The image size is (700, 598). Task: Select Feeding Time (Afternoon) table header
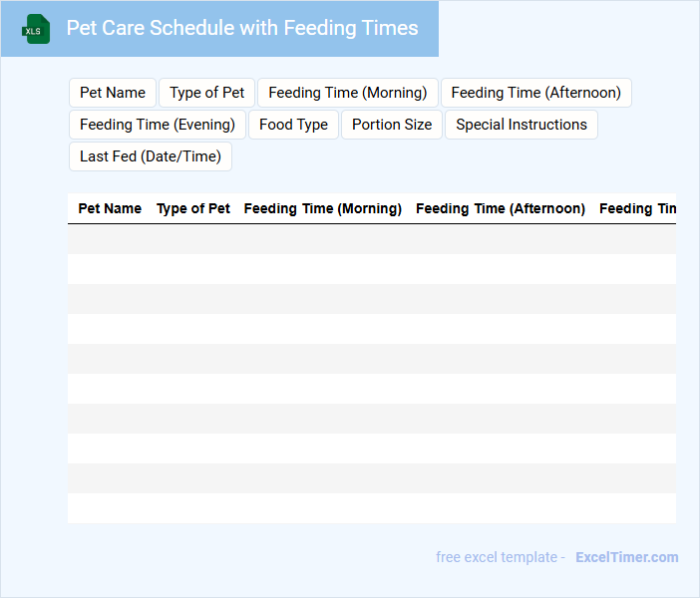click(501, 209)
